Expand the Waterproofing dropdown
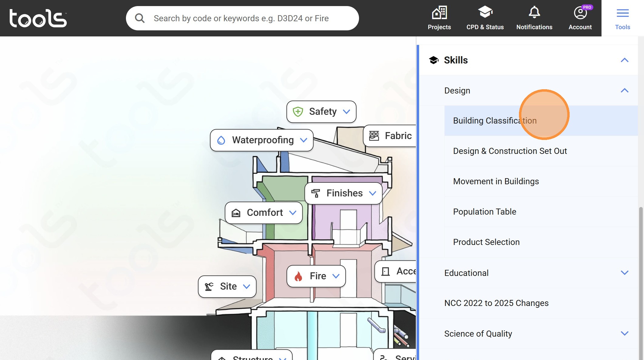This screenshot has width=644, height=360. click(x=303, y=140)
